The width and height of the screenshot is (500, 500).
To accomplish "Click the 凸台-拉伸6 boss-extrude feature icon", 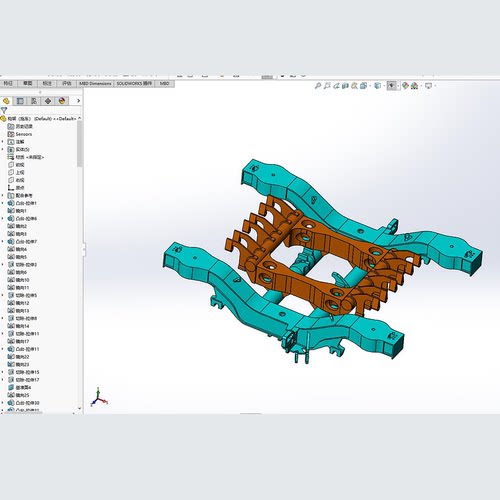I will [x=11, y=218].
